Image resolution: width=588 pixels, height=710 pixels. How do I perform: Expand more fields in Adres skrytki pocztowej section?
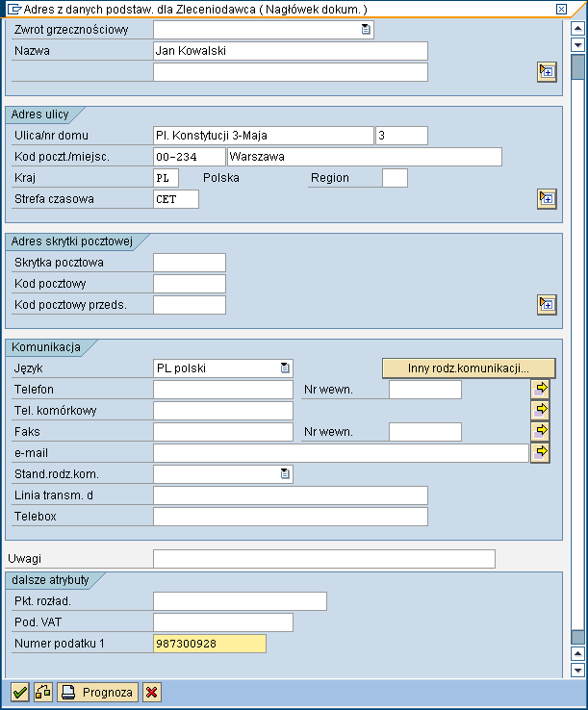[547, 305]
